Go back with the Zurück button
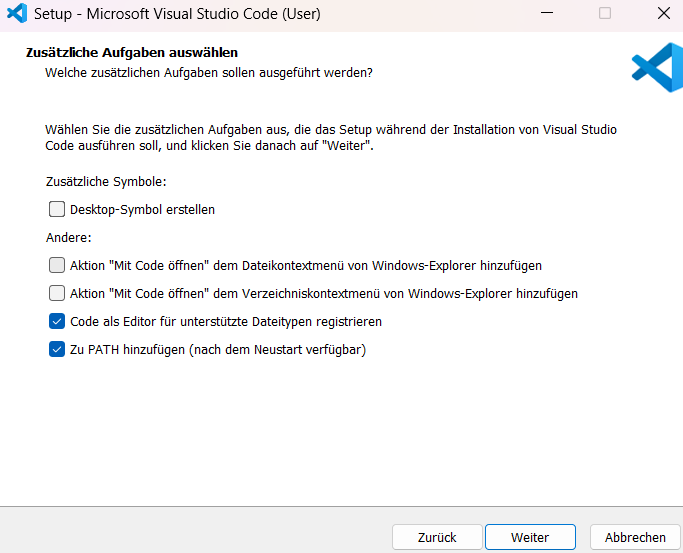 coord(437,537)
